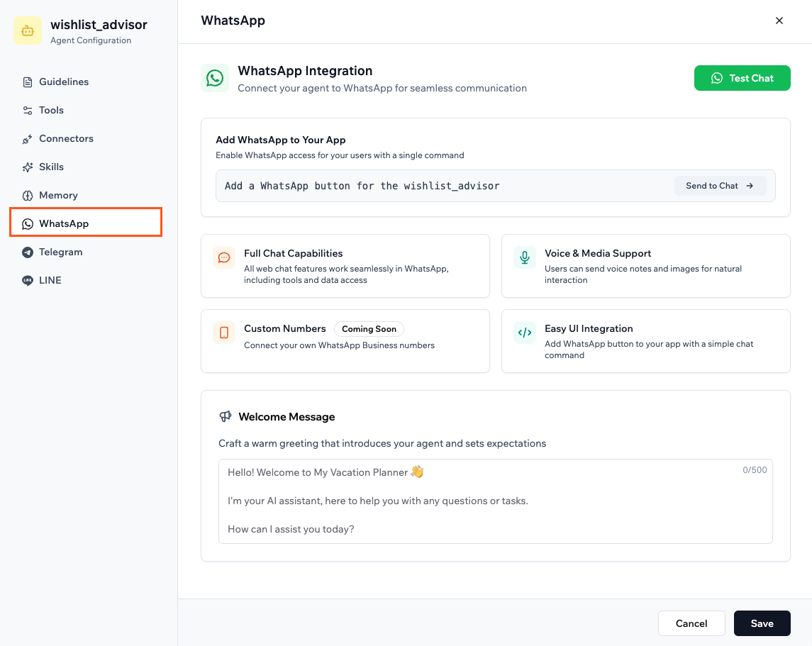Click the WhatsApp panel title at top
Image resolution: width=812 pixels, height=646 pixels.
(x=233, y=21)
